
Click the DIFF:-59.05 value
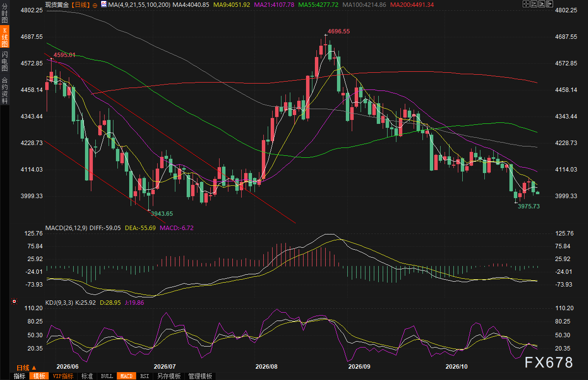tap(106, 228)
